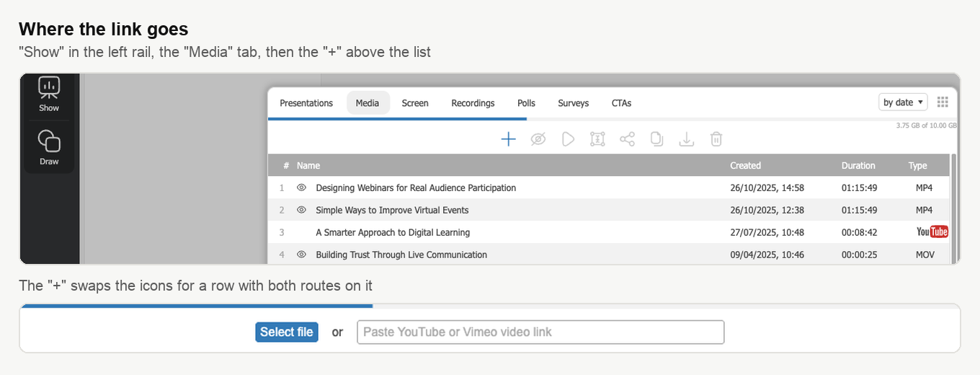Click created date '09/04/2025, 10:46'

point(767,255)
